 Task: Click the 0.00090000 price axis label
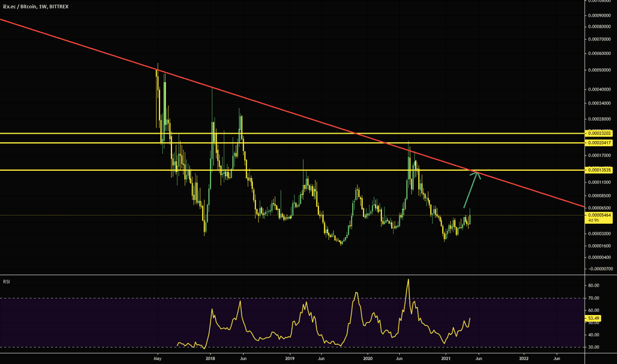click(600, 16)
